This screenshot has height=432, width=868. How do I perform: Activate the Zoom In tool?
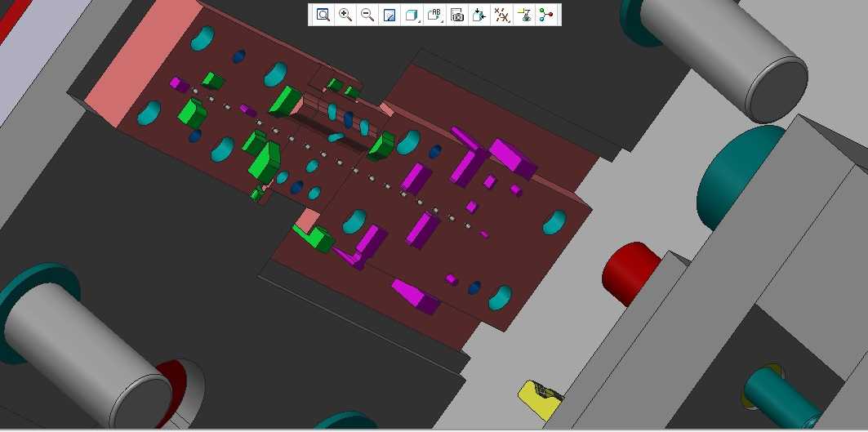tap(345, 15)
